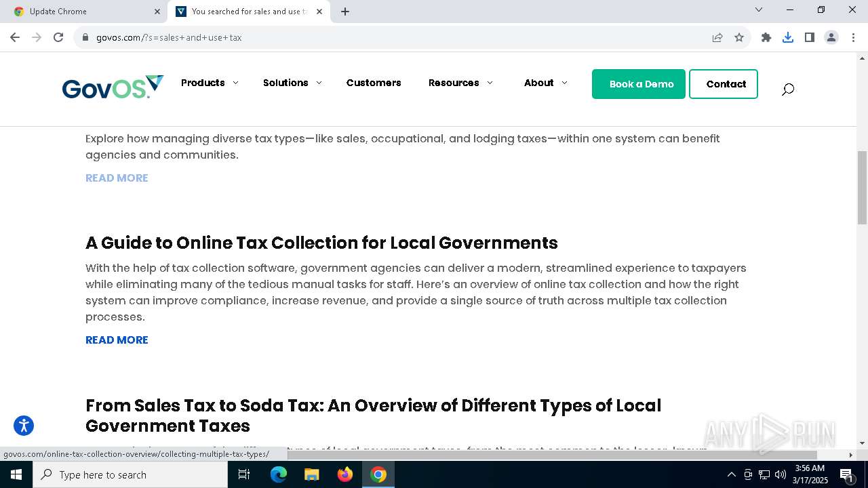Open the Chrome extensions puzzle icon
This screenshot has width=868, height=488.
point(766,37)
